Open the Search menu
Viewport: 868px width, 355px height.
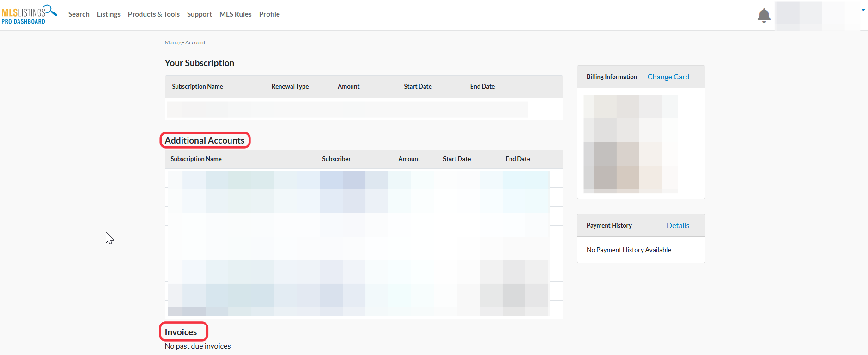coord(79,14)
